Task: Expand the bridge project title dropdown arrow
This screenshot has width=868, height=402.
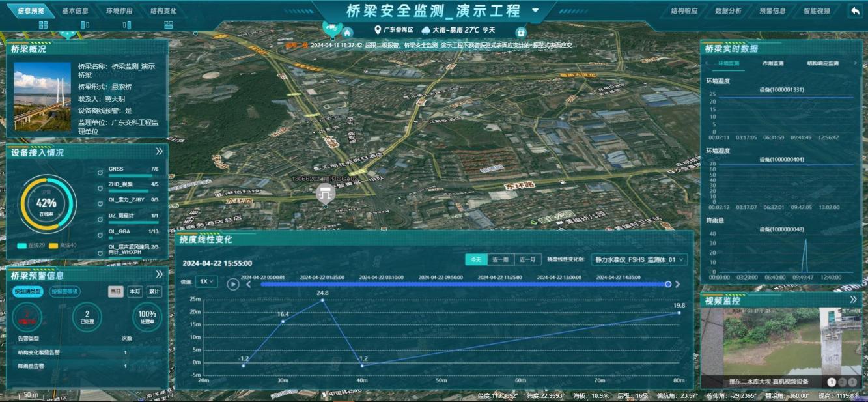Action: (x=535, y=10)
